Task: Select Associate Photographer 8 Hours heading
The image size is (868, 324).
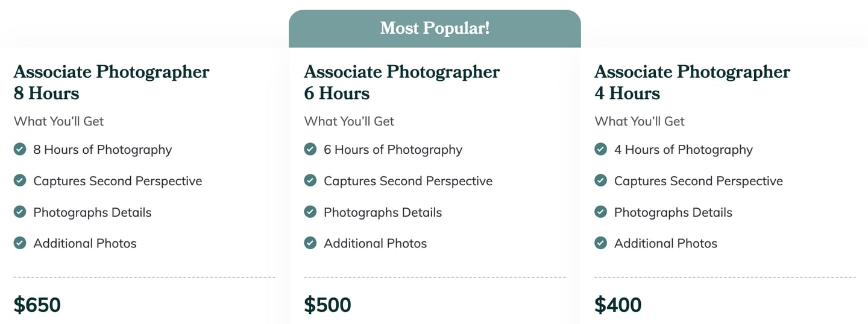Action: (x=112, y=82)
